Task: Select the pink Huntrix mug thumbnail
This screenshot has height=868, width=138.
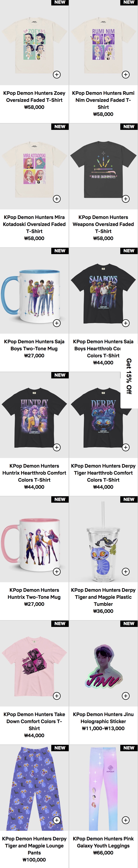Action: [34, 539]
